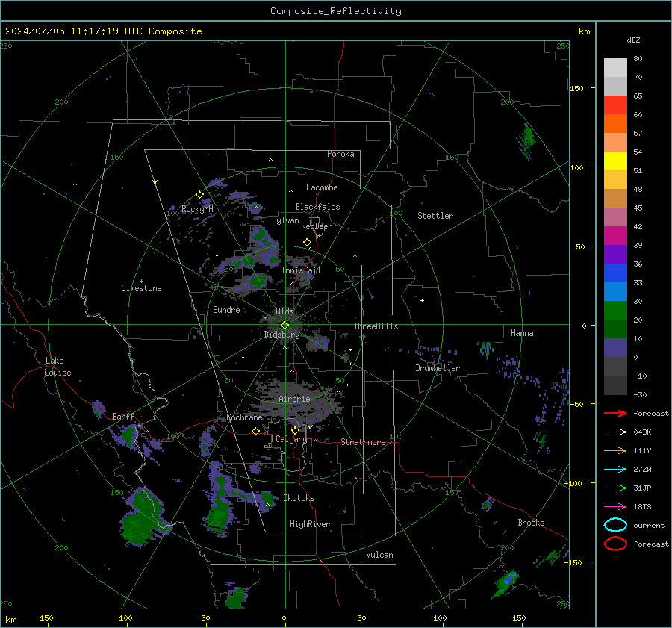Click the Composite_Reflectivity title text
The image size is (672, 628).
point(335,11)
